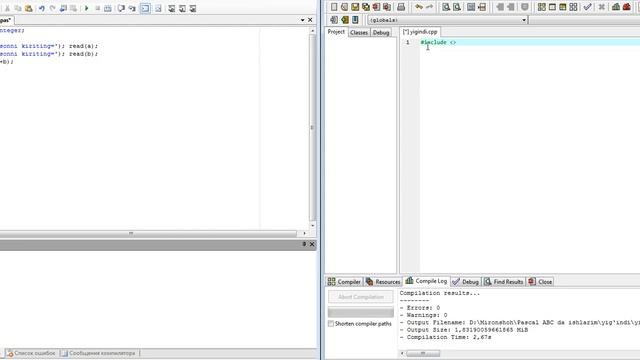
Task: Undo last edit in PascalABC
Action: click(x=42, y=8)
